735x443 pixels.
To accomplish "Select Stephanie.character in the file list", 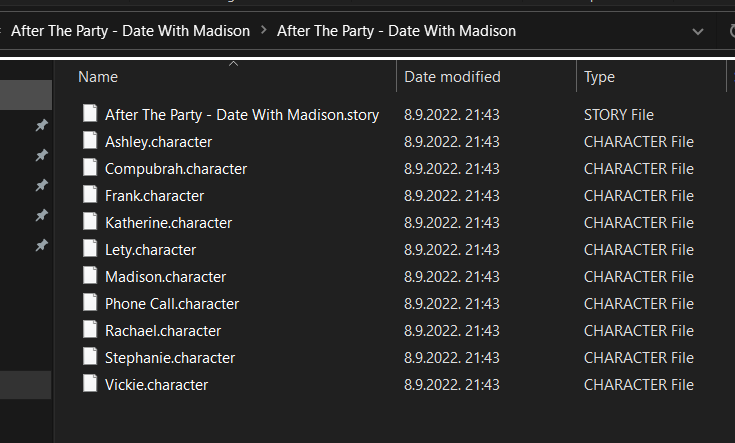I will click(170, 357).
